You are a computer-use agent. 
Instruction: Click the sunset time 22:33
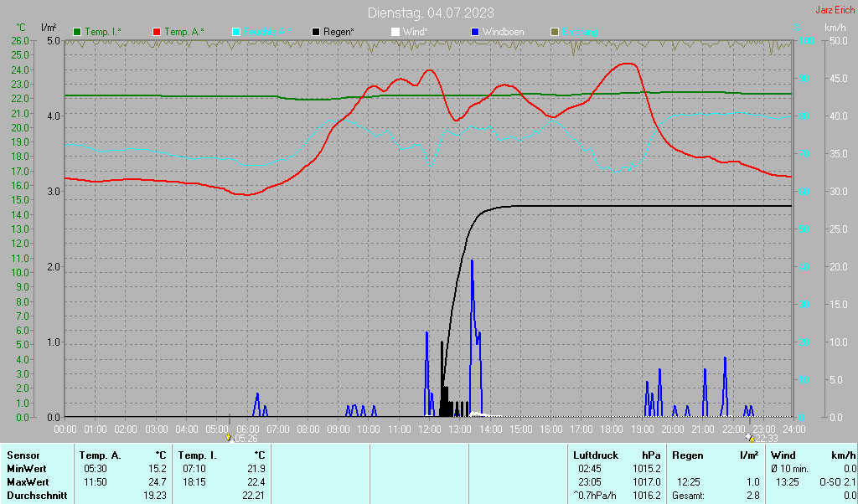(x=767, y=439)
